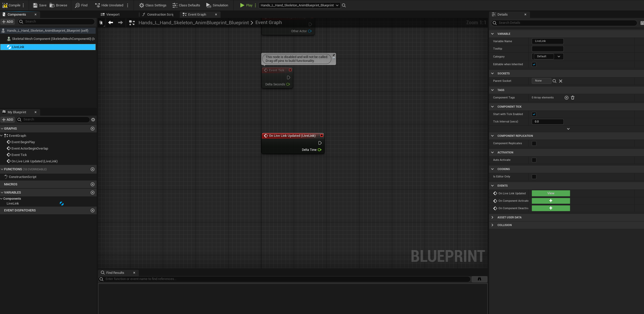Navigate back in the Event Graph
The width and height of the screenshot is (644, 314).
tap(110, 23)
